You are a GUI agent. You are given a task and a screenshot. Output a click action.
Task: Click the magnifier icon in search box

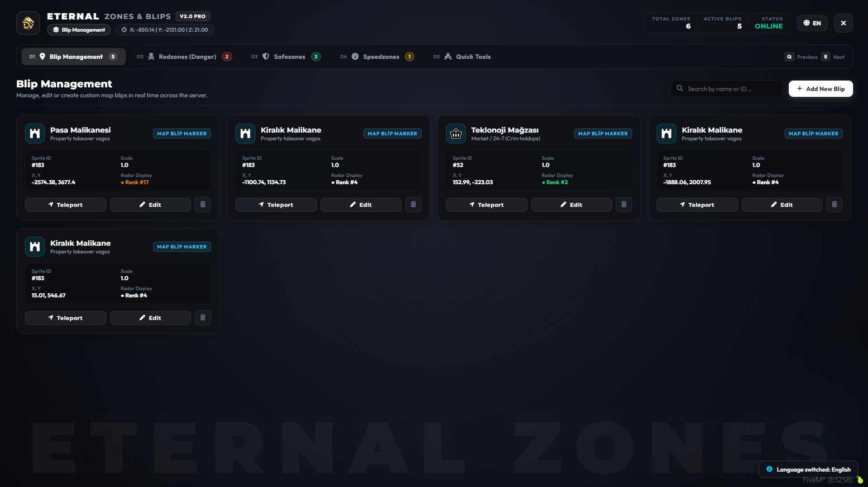680,88
